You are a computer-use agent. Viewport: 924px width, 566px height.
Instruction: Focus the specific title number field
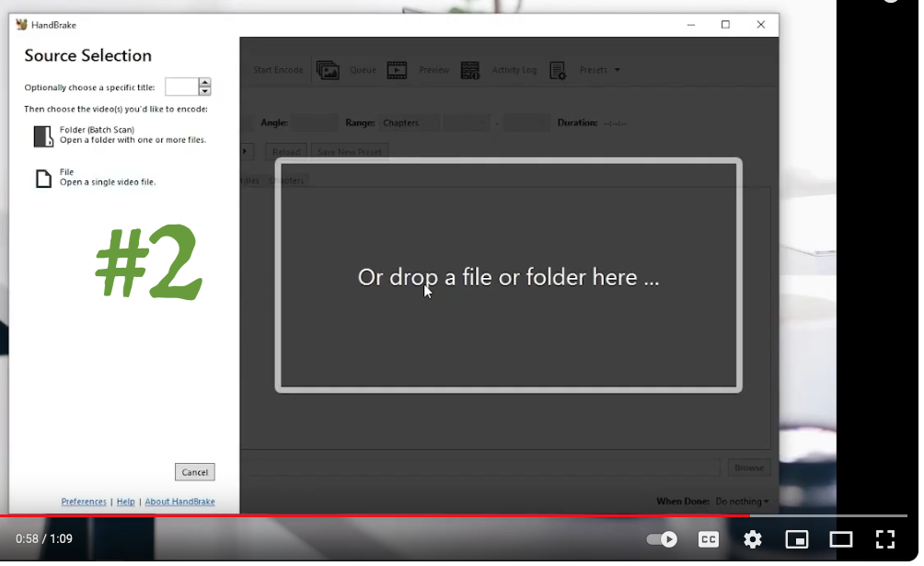pyautogui.click(x=181, y=87)
